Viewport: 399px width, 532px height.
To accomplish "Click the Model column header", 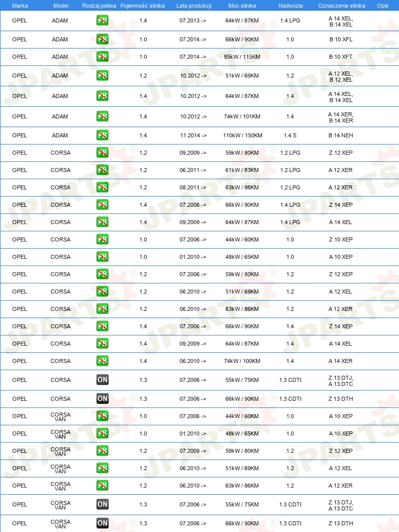I will point(61,6).
